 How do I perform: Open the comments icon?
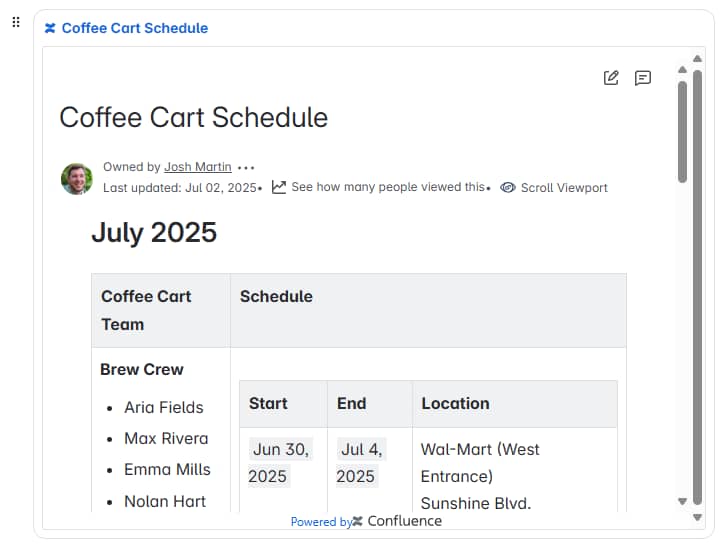[643, 78]
